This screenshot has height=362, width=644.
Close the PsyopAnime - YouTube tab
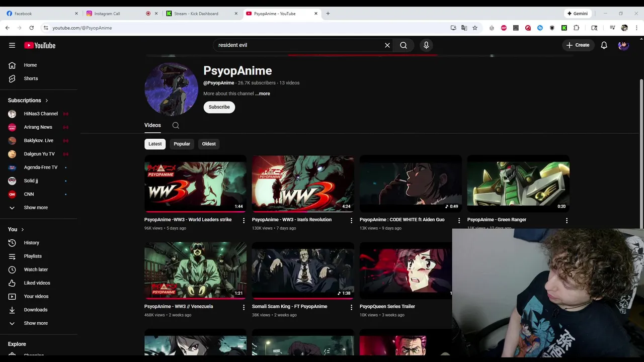point(316,14)
